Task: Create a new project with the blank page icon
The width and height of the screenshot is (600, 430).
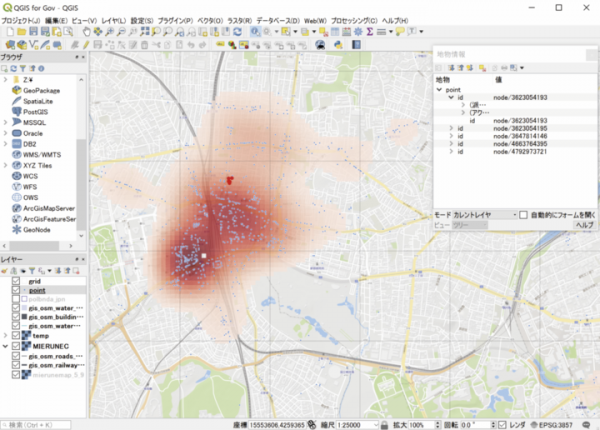Action: pos(10,32)
